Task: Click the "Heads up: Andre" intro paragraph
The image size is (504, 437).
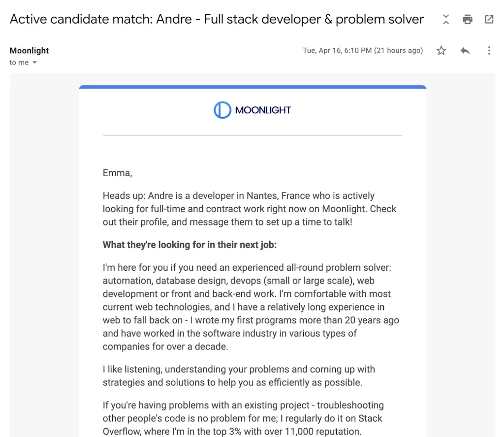Action: pos(250,209)
